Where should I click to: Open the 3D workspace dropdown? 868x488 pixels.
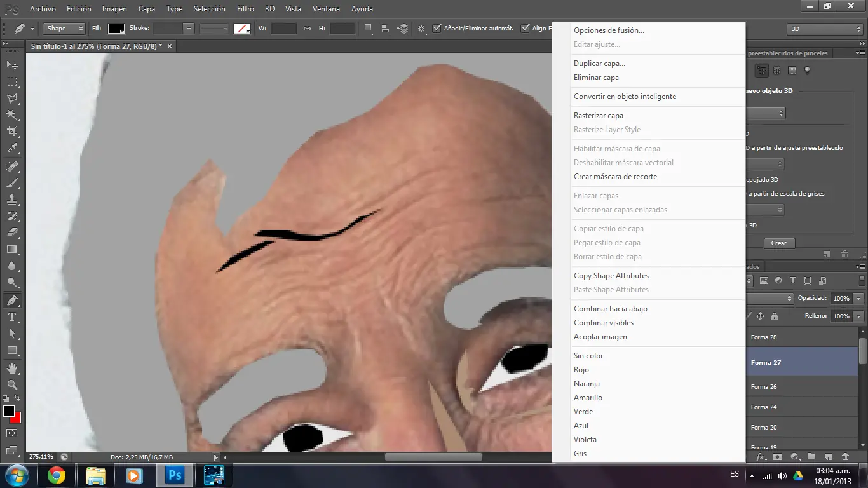coord(825,29)
